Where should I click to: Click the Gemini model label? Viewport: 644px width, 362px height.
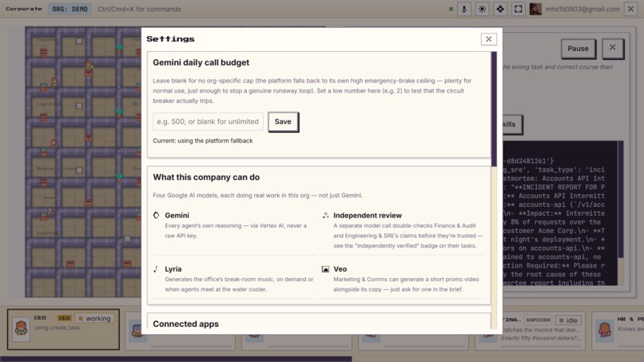(x=177, y=215)
